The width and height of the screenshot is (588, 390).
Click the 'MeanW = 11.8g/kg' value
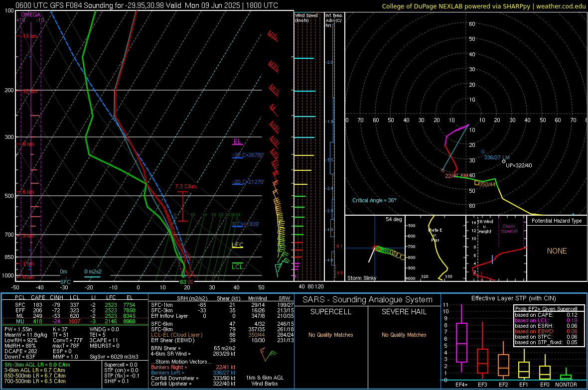coord(26,335)
